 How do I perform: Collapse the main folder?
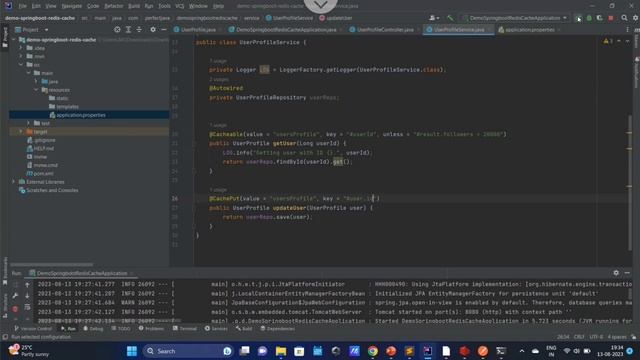(29, 73)
